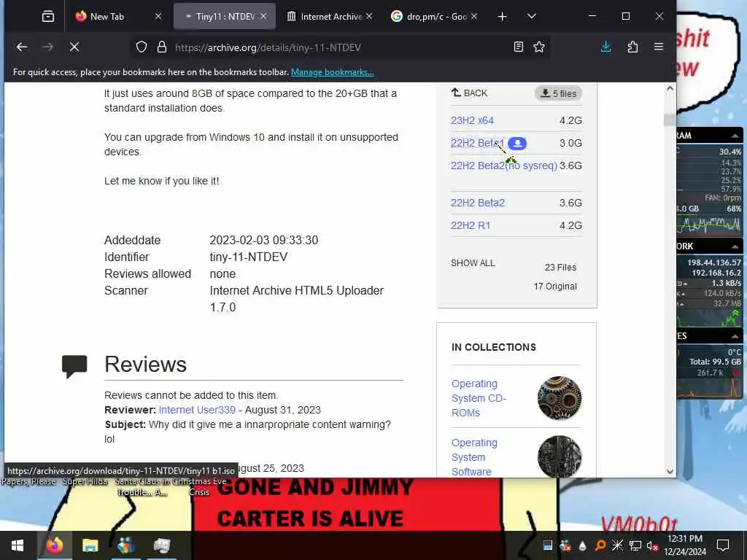Open tray magnifier search icon
Image resolution: width=747 pixels, height=560 pixels.
600,545
